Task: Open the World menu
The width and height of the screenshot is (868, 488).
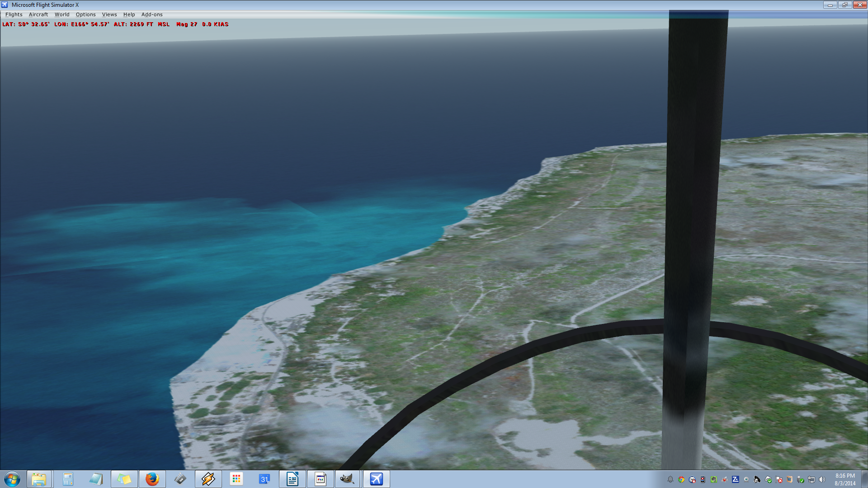Action: click(x=62, y=14)
